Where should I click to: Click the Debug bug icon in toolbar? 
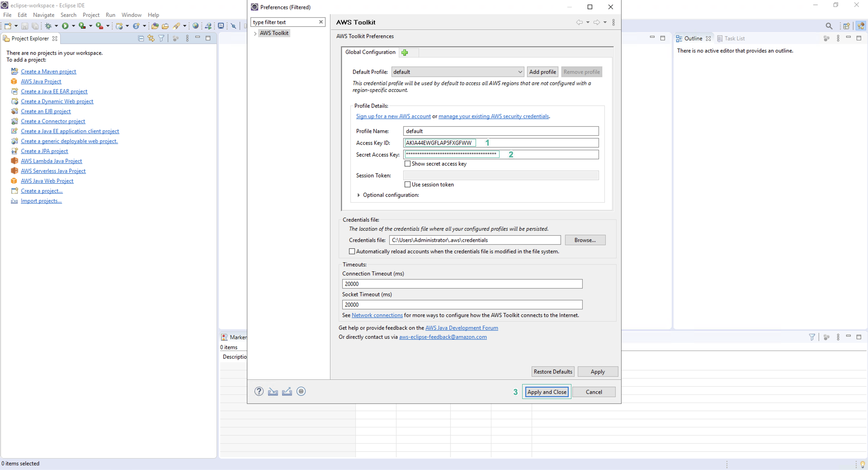(x=48, y=26)
